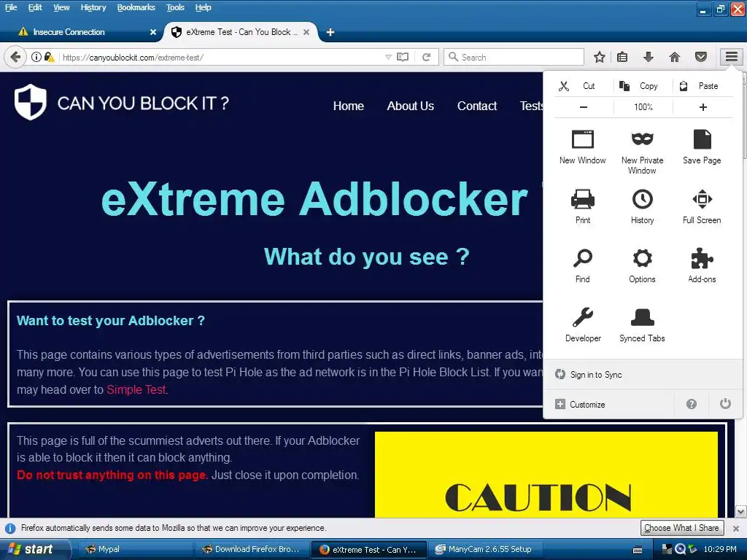Open the Add-ons puzzle icon
Image resolution: width=747 pixels, height=560 pixels.
pos(702,265)
